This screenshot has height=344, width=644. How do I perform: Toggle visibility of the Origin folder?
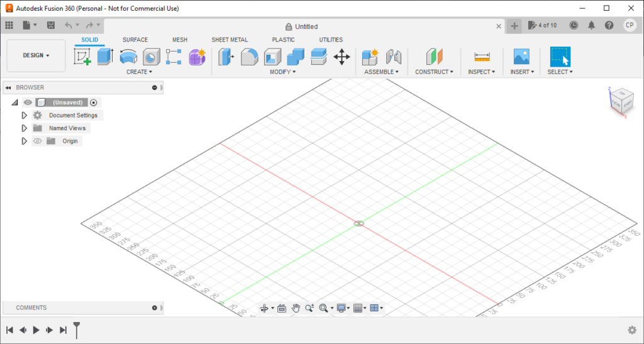pos(37,141)
